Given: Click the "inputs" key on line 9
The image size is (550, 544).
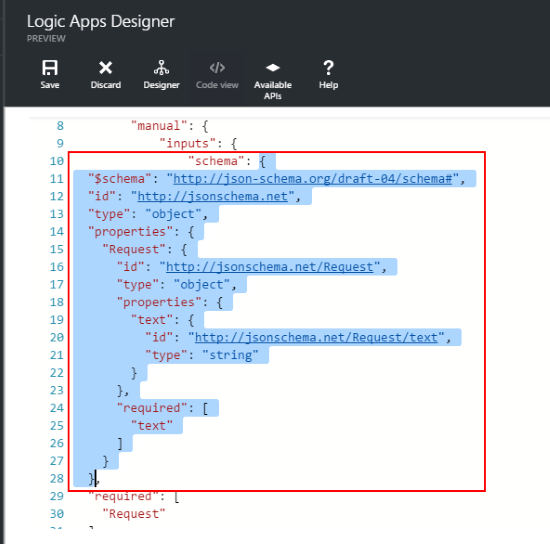Looking at the screenshot, I should 187,143.
